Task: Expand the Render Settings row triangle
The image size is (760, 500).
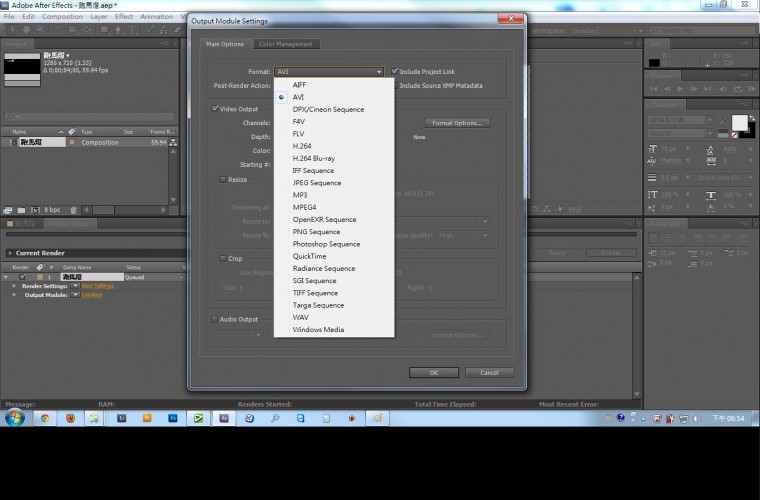Action: pyautogui.click(x=15, y=286)
